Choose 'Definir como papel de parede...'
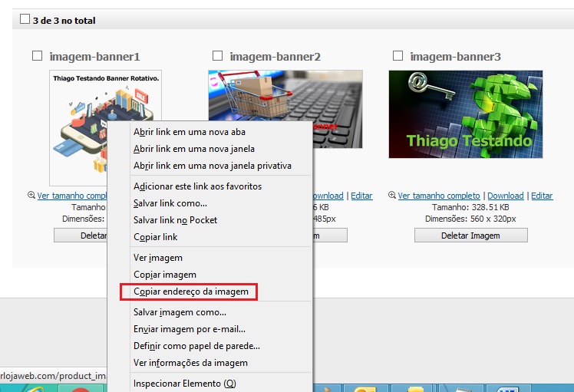This screenshot has height=392, width=574. click(196, 346)
